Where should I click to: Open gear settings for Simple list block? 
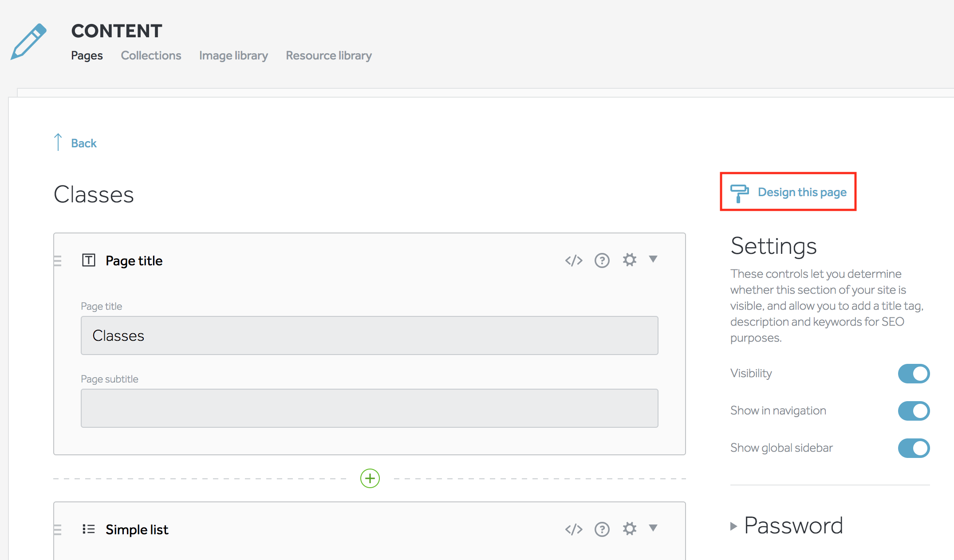[x=629, y=528]
